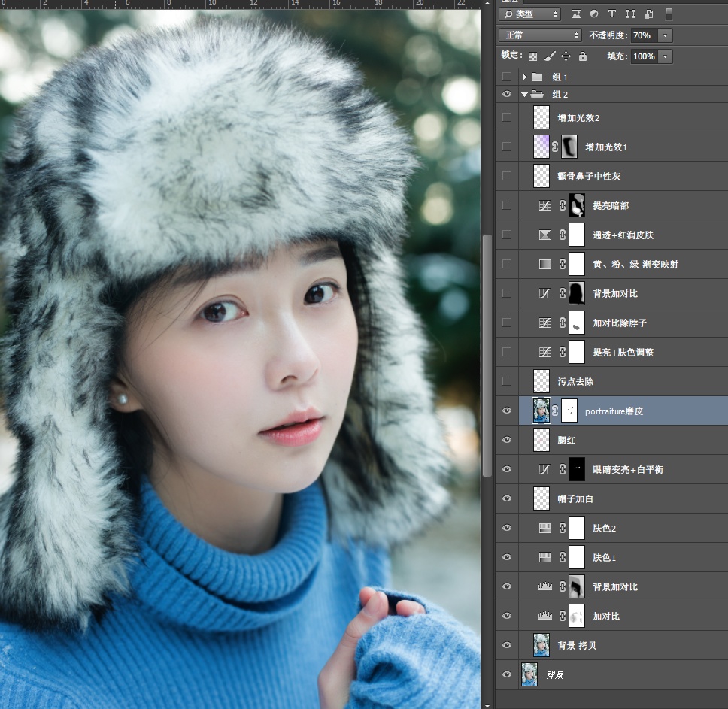Click the mask link icon on 增加光效1 layer
Viewport: 728px width, 709px height.
point(555,147)
